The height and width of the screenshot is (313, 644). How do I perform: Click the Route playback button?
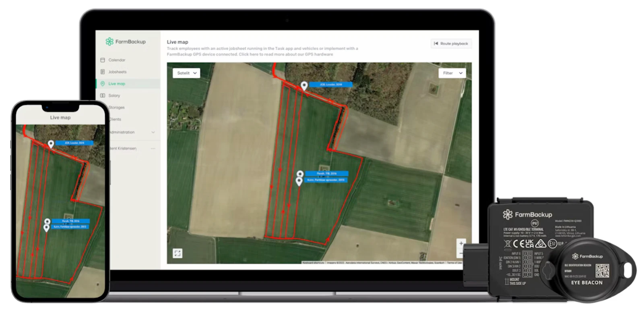coord(451,44)
